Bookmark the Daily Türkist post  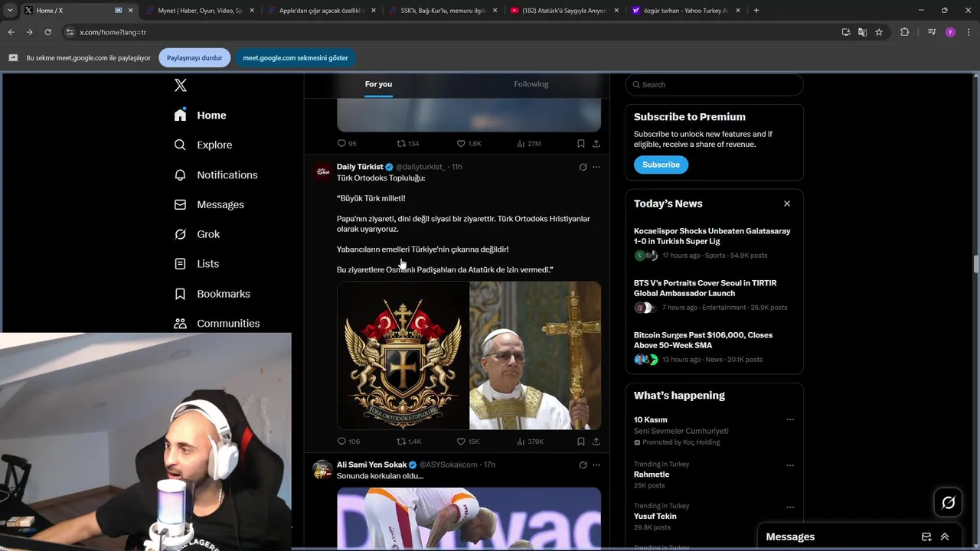pos(581,442)
